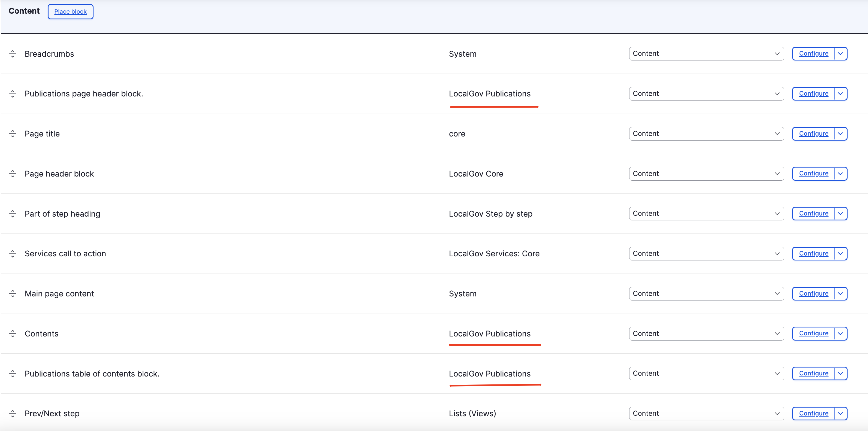Expand Configure arrow for Publications page header block

(x=840, y=94)
